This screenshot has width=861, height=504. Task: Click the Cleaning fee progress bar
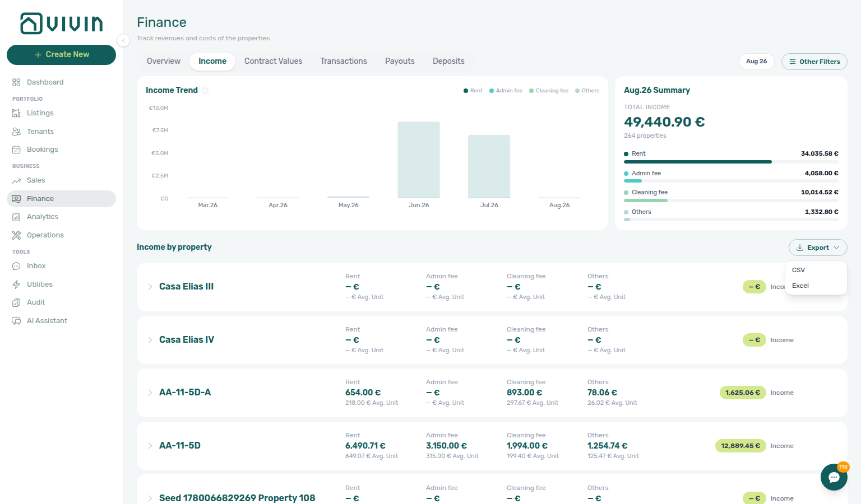click(x=731, y=200)
